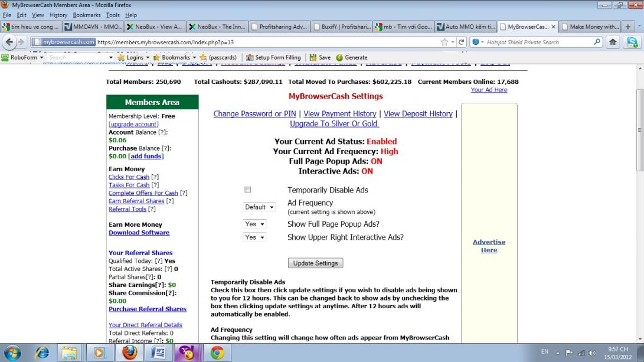Check the Temporarily Disable Ads checkbox
This screenshot has width=644, height=362.
(x=248, y=190)
